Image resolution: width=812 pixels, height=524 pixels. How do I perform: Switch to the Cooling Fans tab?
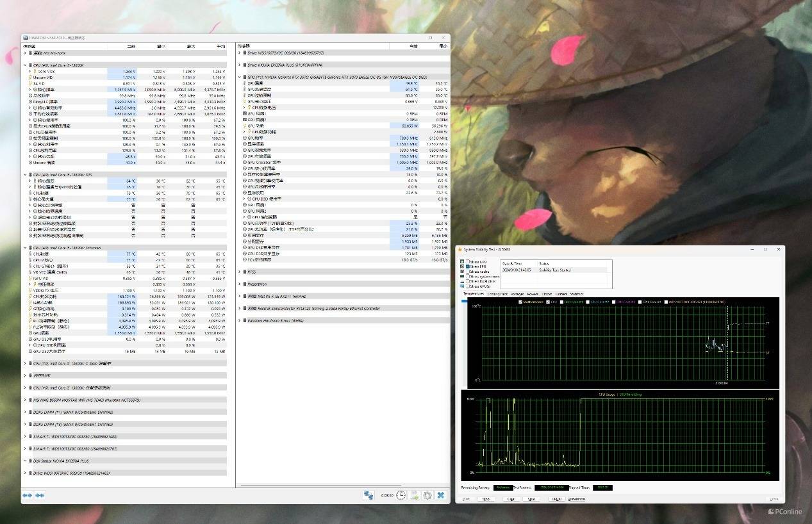point(497,294)
